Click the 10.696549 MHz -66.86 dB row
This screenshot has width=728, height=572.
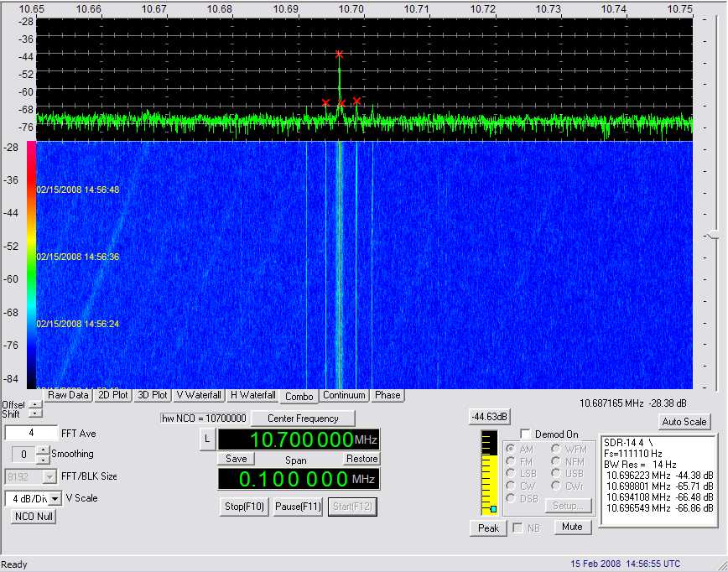[x=660, y=508]
